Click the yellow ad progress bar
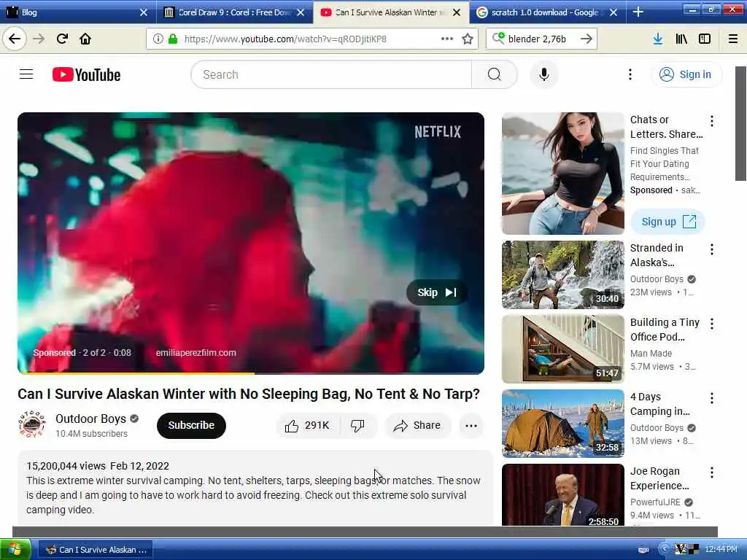Viewport: 747px width, 560px height. click(136, 373)
